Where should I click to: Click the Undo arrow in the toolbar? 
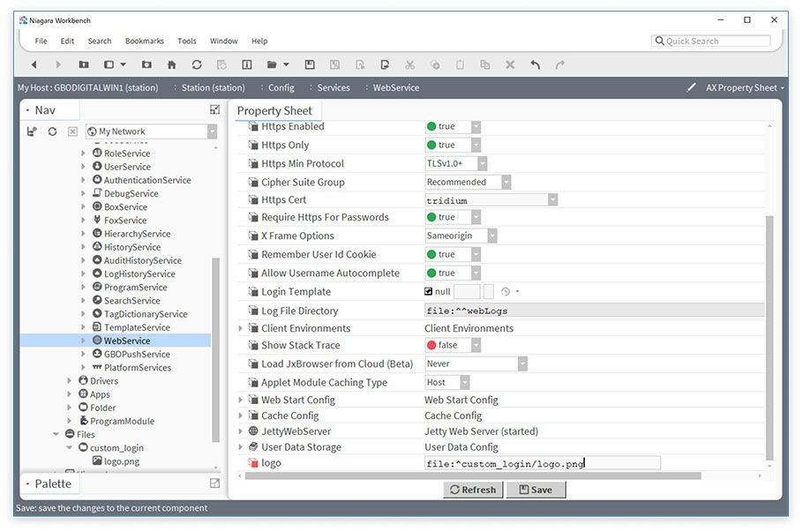coord(535,64)
